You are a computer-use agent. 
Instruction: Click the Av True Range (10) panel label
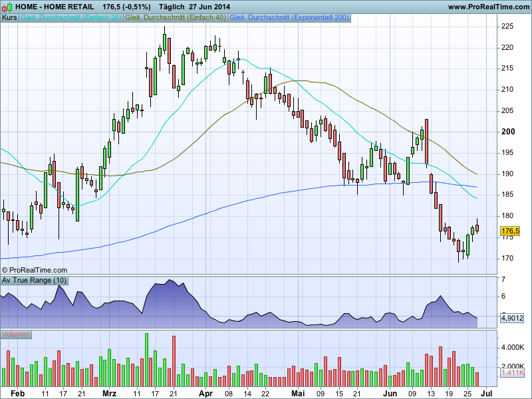(x=35, y=280)
